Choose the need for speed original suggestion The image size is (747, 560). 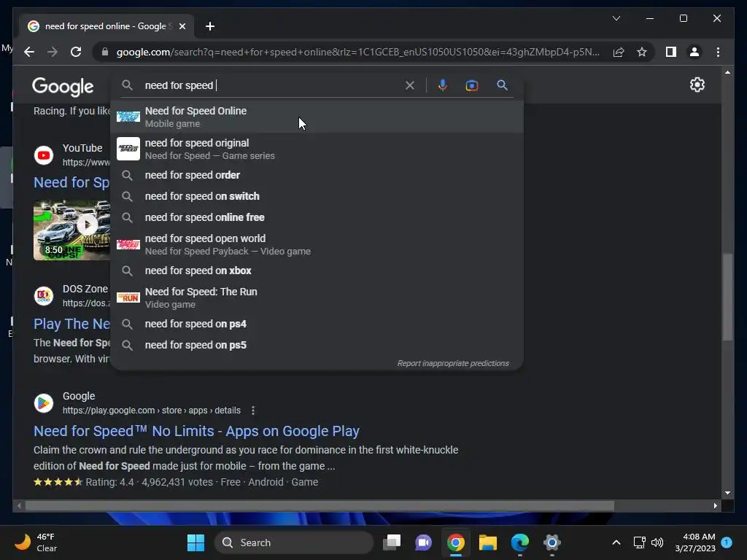coord(317,149)
